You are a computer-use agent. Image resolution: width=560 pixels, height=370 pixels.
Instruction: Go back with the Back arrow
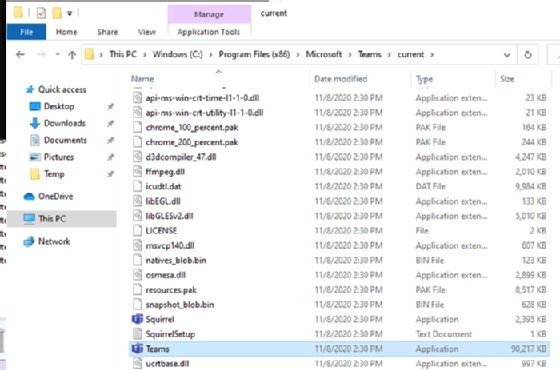click(x=20, y=55)
